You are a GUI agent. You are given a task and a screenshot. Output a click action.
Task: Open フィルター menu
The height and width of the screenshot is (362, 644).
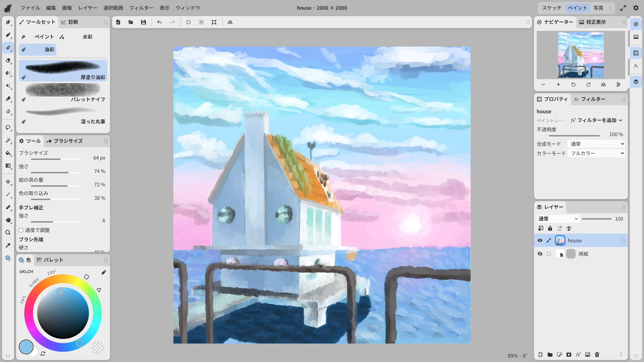click(x=141, y=8)
